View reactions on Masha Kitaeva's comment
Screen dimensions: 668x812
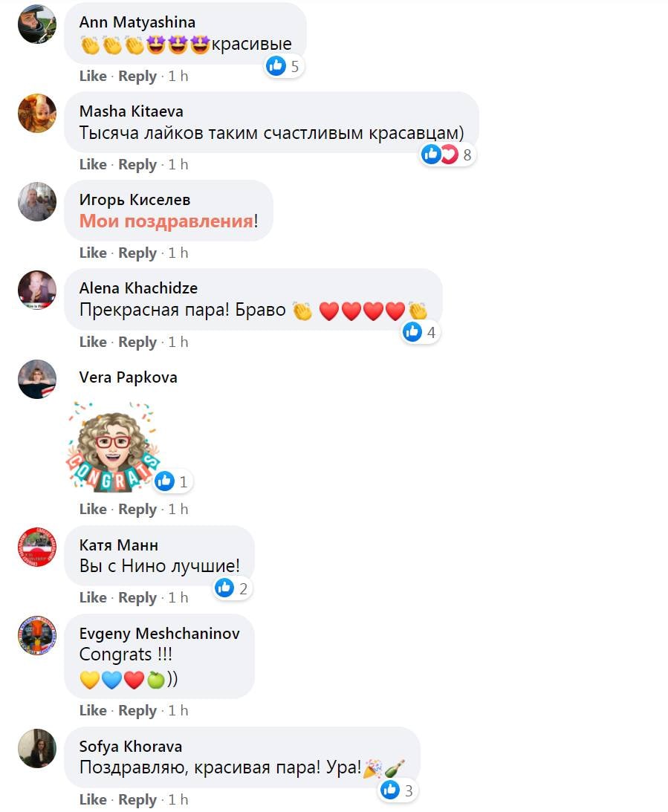(447, 155)
